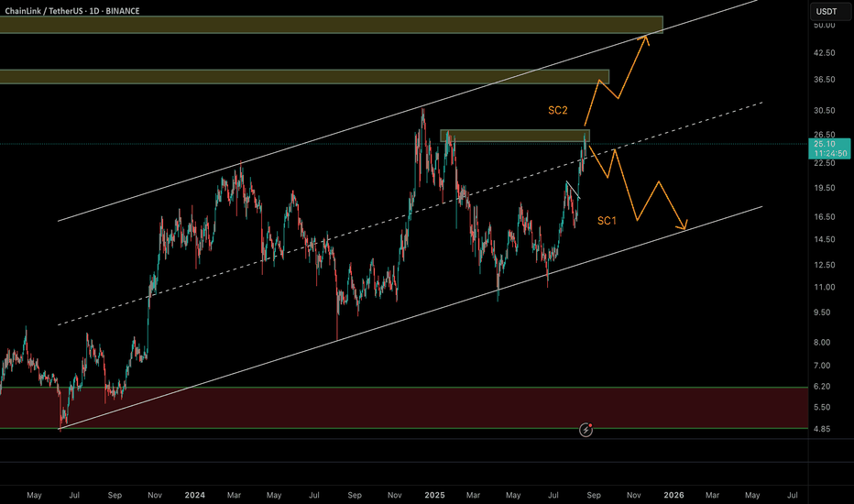Screen dimensions: 854x504
Task: Click the 12.50 price axis label
Action: [x=824, y=265]
